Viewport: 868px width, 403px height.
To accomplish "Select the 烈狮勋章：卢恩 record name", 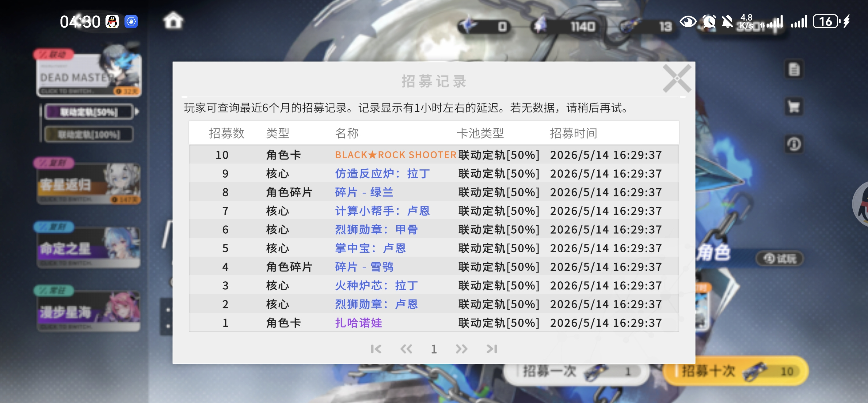I will [x=376, y=304].
